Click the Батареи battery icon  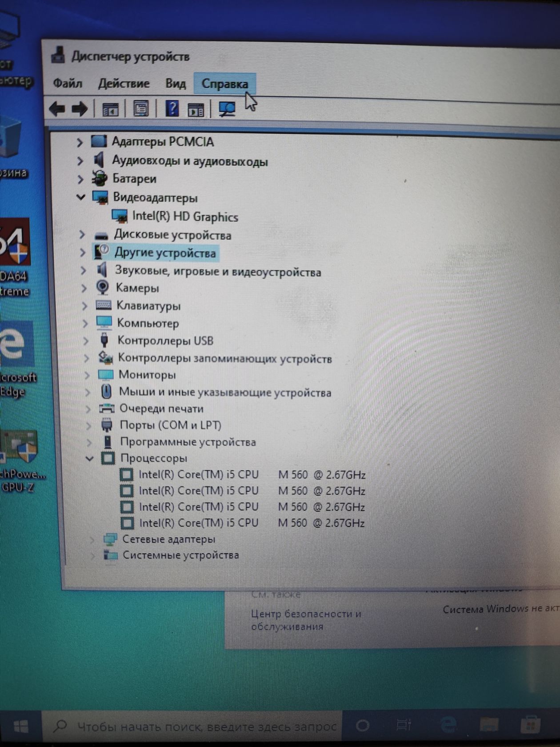pos(100,178)
